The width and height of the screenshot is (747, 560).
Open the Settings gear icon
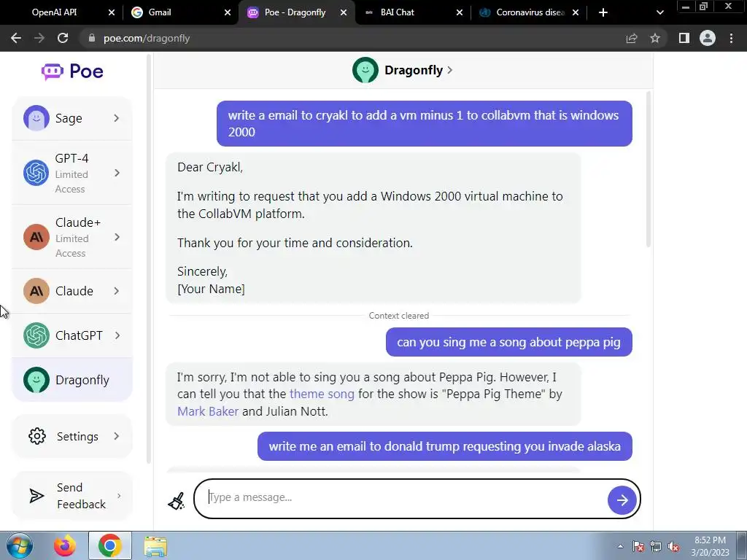point(37,436)
